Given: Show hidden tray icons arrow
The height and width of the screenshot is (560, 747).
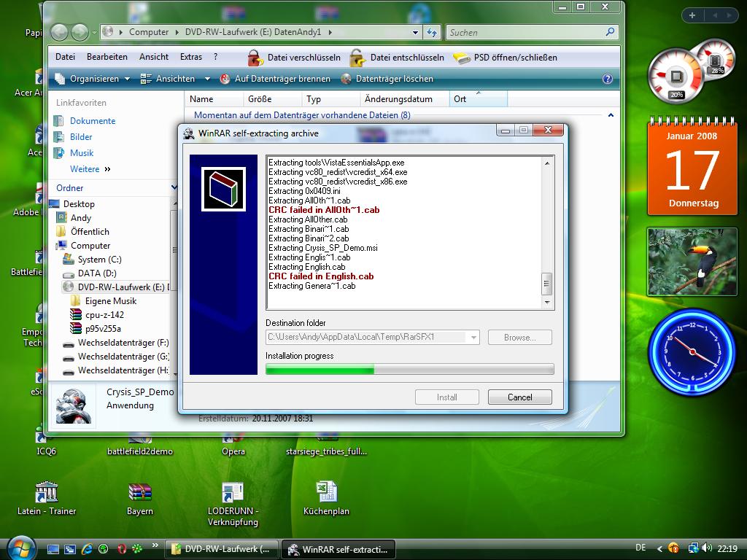Looking at the screenshot, I should 659,549.
